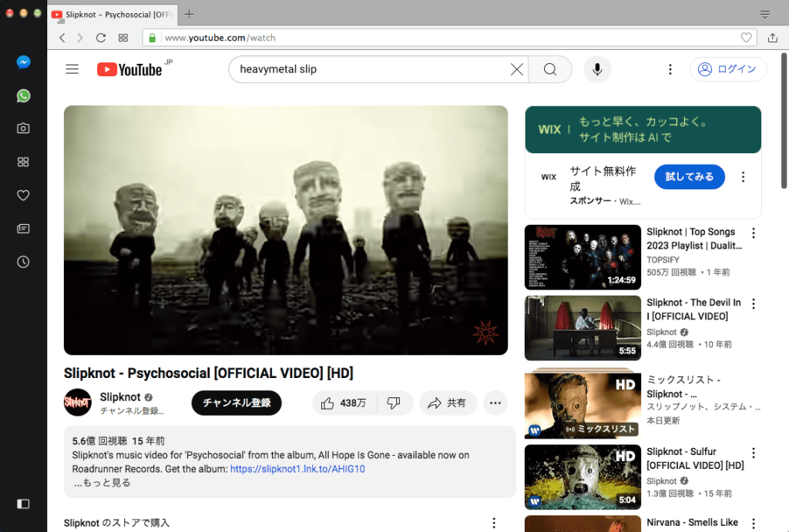Add page to bookmarks with heart icon
789x532 pixels.
tap(746, 38)
